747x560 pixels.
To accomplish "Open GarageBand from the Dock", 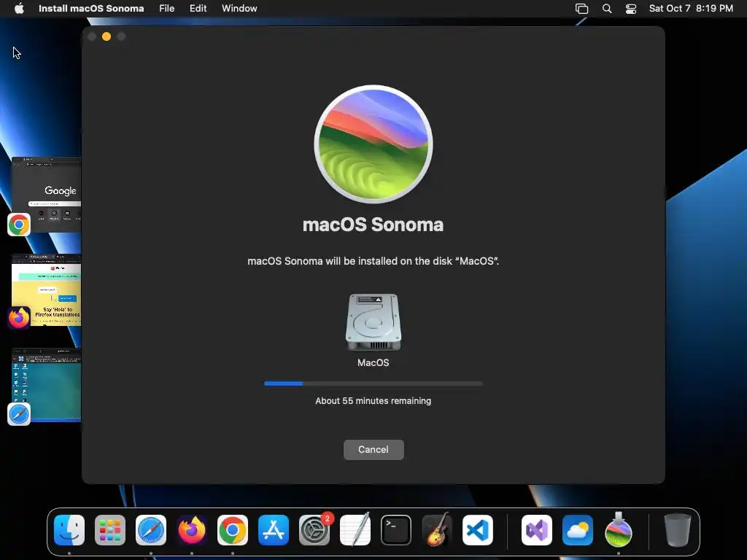I will coord(437,530).
